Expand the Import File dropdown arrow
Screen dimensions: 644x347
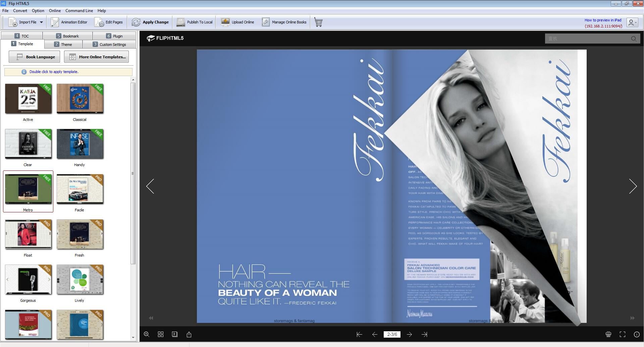point(41,22)
